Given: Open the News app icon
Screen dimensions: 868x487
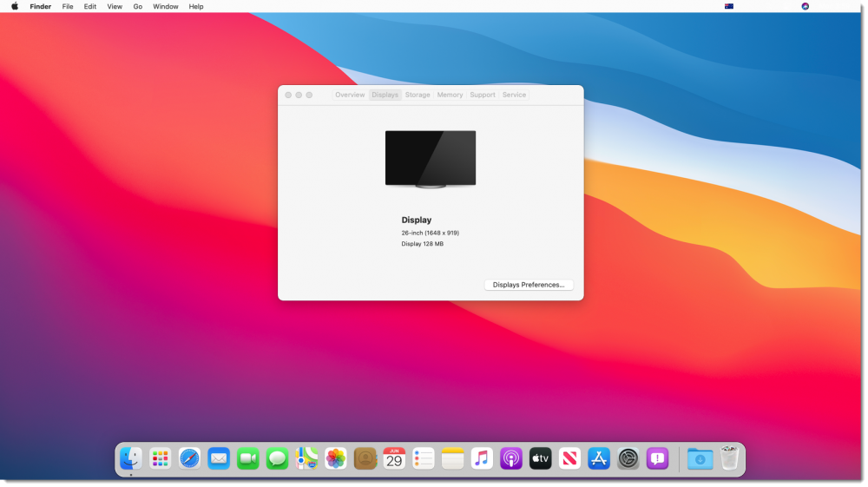Looking at the screenshot, I should point(569,458).
